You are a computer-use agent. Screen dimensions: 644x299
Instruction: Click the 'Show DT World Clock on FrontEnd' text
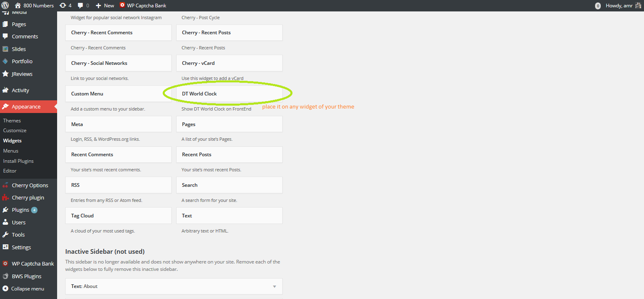[216, 109]
